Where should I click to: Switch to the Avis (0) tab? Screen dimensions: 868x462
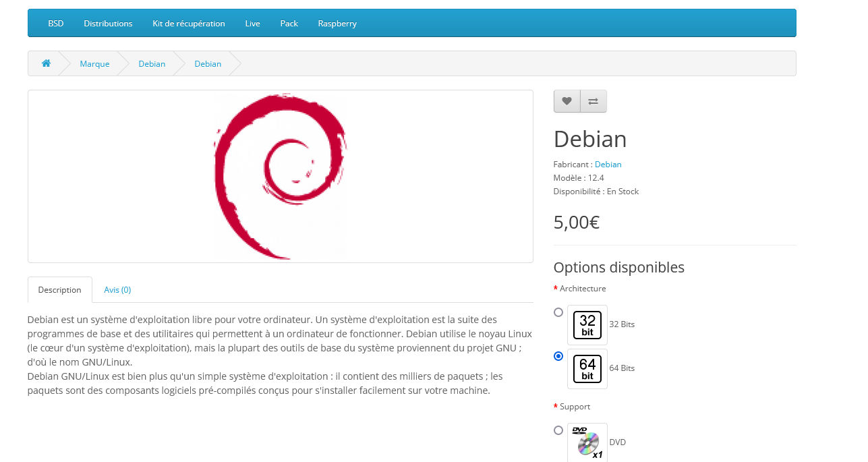(x=117, y=290)
